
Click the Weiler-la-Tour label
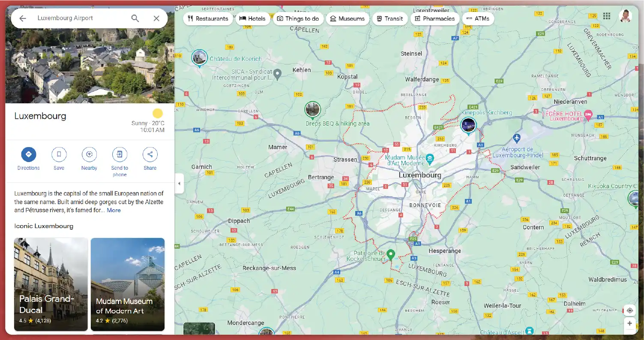click(x=503, y=306)
